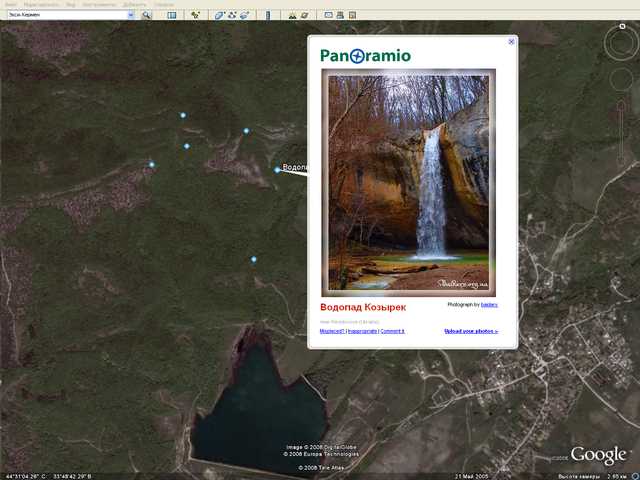This screenshot has width=640, height=480.
Task: Click the Print icon in toolbar
Action: (x=341, y=16)
